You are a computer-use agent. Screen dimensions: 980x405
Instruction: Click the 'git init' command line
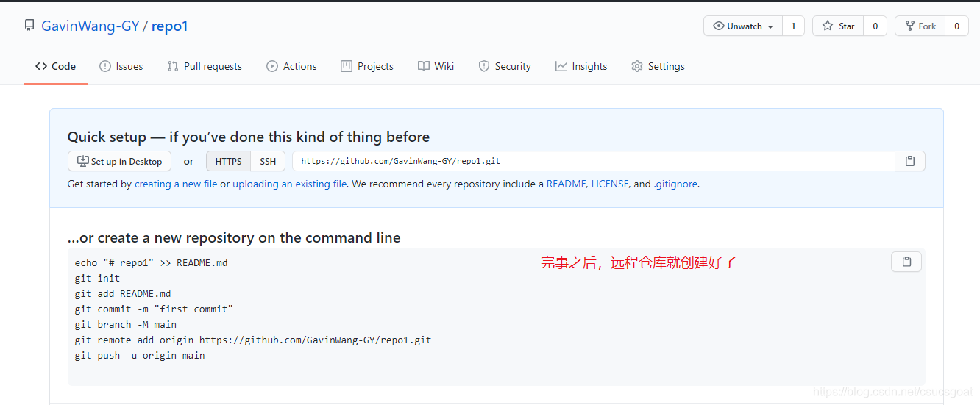[97, 278]
